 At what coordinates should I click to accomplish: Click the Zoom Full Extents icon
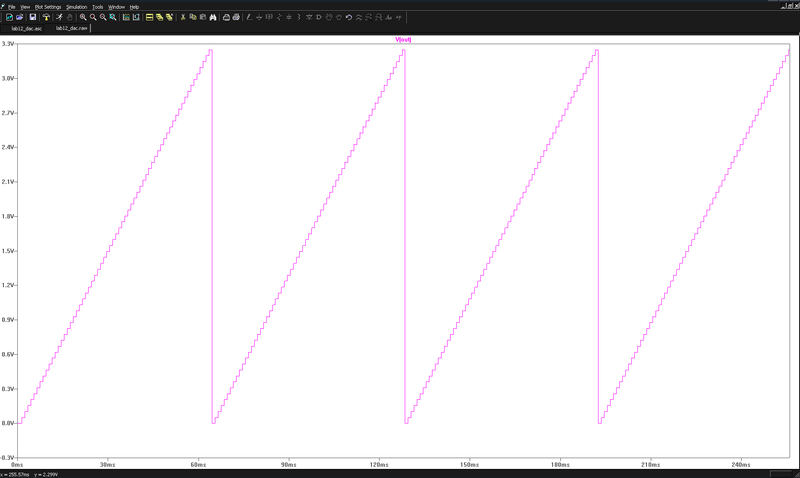113,17
